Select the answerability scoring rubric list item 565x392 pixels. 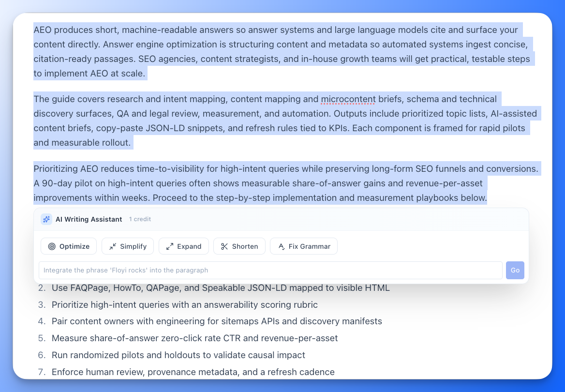(185, 304)
